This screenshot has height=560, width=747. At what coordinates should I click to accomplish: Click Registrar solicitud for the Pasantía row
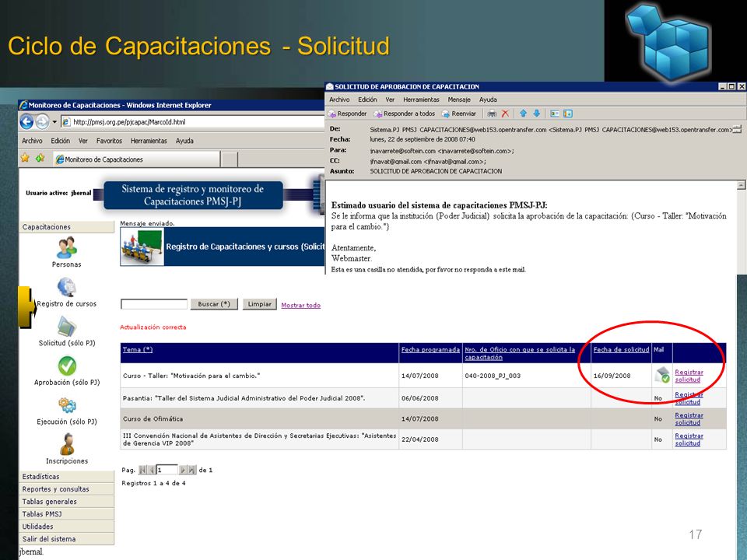pos(689,398)
